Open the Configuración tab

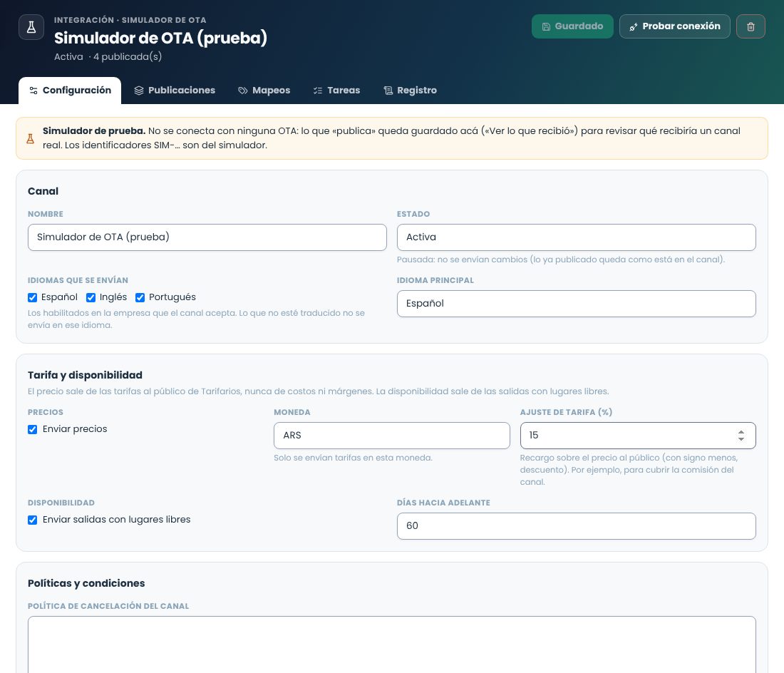click(x=70, y=91)
